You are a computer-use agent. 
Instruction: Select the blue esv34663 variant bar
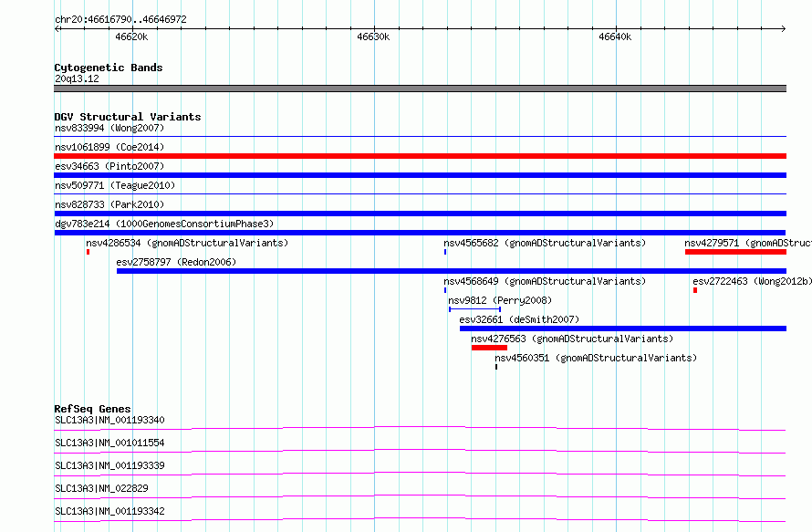(420, 175)
